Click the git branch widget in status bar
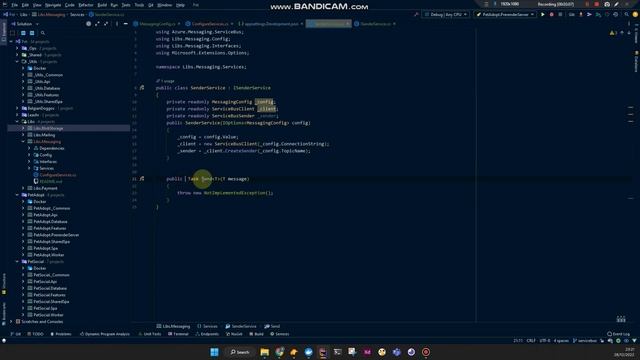This screenshot has height=360, width=640. [x=585, y=340]
